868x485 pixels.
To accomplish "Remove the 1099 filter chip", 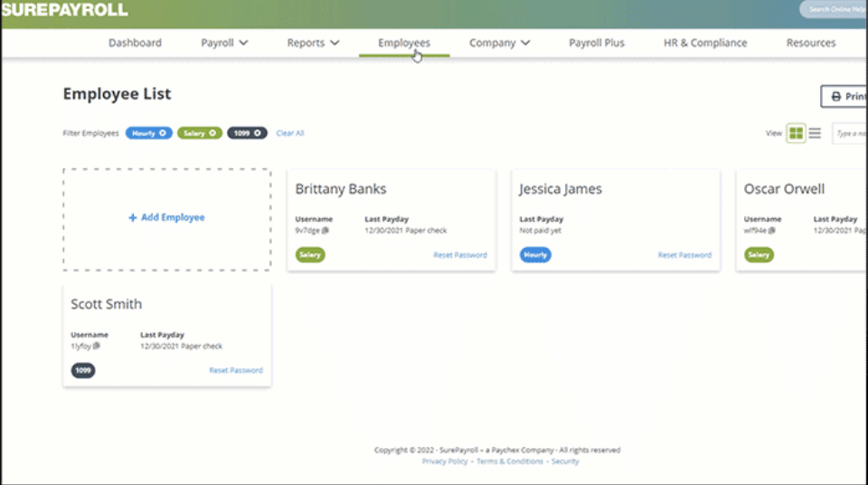I will [258, 133].
